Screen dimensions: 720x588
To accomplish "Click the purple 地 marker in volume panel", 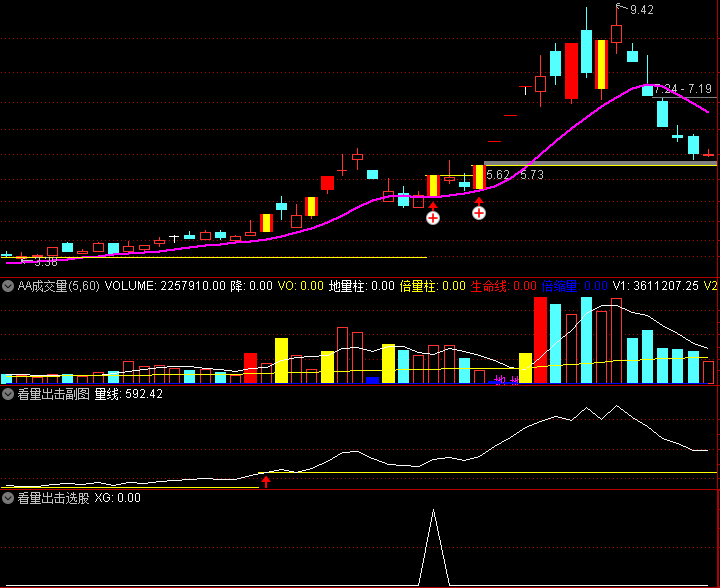I will (x=501, y=380).
